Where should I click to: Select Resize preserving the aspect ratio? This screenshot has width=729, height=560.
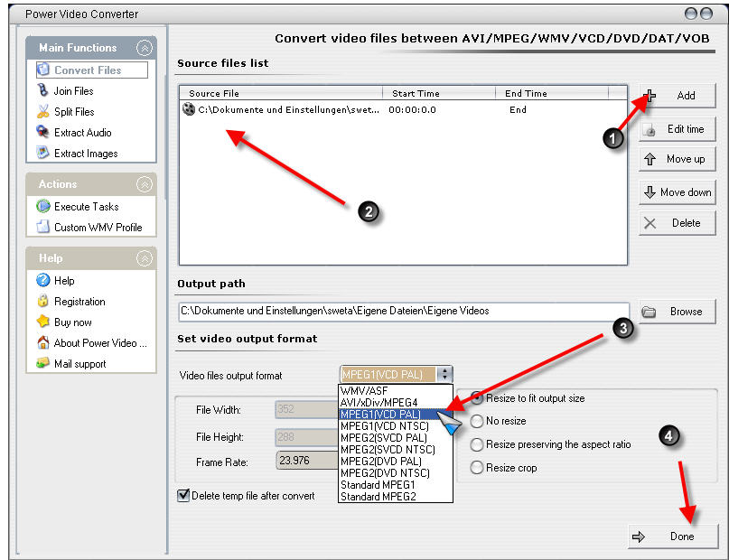click(x=477, y=444)
